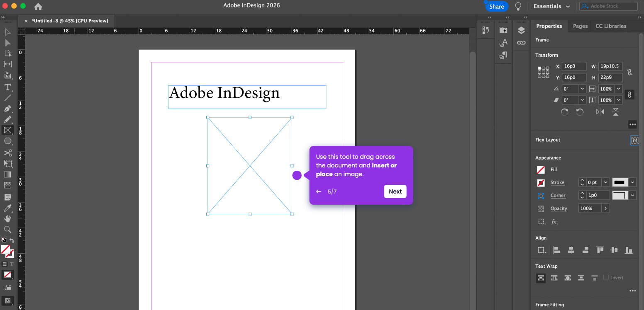Image resolution: width=644 pixels, height=310 pixels.
Task: Select the Free Transform tool
Action: click(7, 164)
